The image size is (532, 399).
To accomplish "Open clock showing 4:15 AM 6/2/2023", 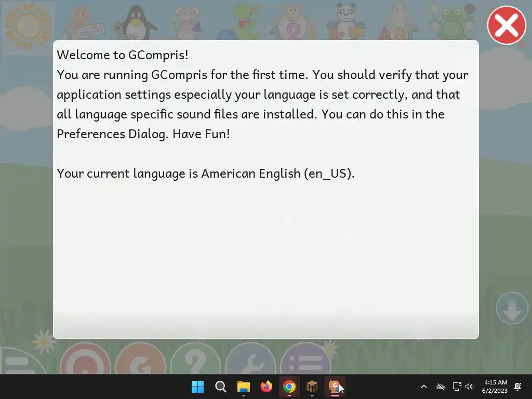I will 495,387.
